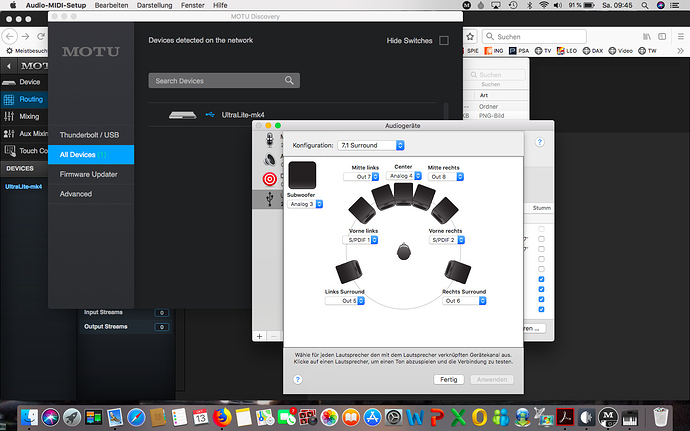The width and height of the screenshot is (690, 431).
Task: Open Spotlight search in menu bar
Action: (x=645, y=5)
